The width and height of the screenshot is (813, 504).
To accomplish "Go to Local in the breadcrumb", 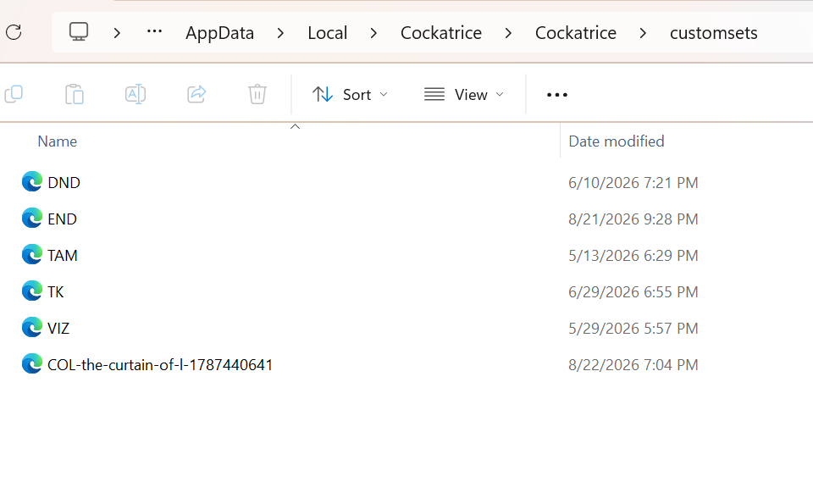I will click(x=327, y=33).
